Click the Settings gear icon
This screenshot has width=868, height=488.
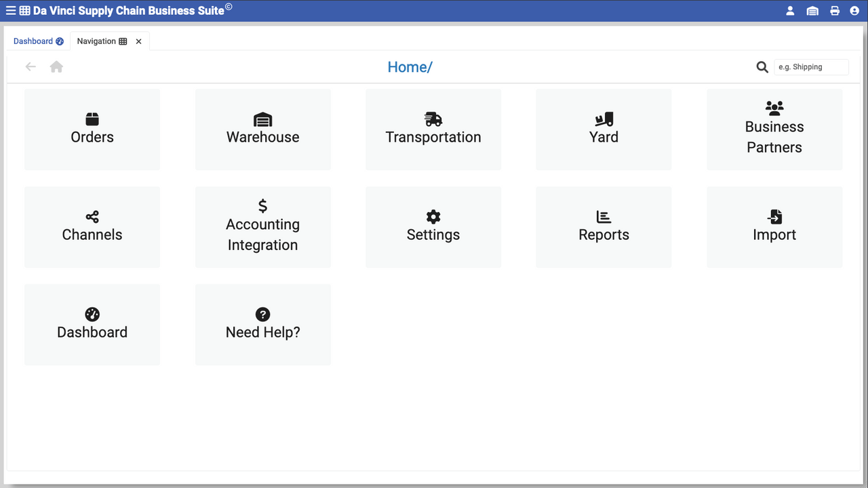pos(433,217)
